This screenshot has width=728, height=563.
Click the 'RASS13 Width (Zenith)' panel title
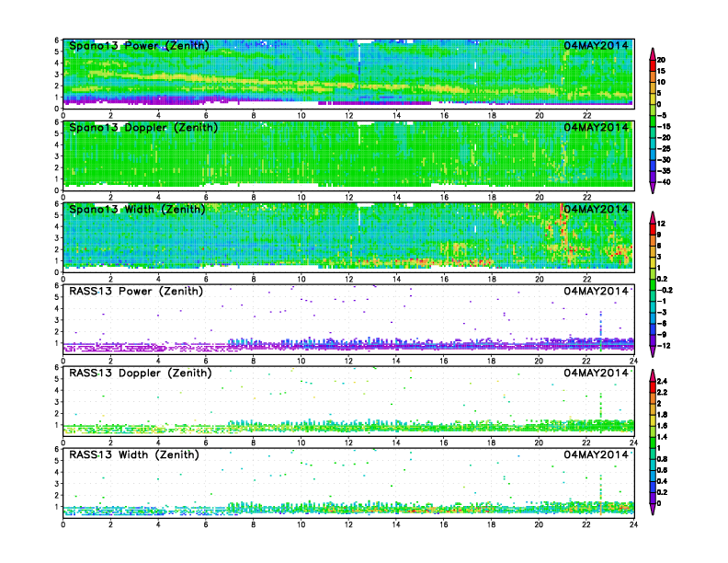click(134, 454)
